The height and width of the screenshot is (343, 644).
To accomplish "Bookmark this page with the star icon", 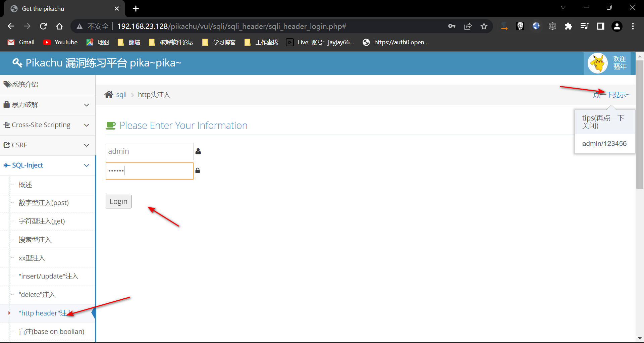I will tap(484, 26).
